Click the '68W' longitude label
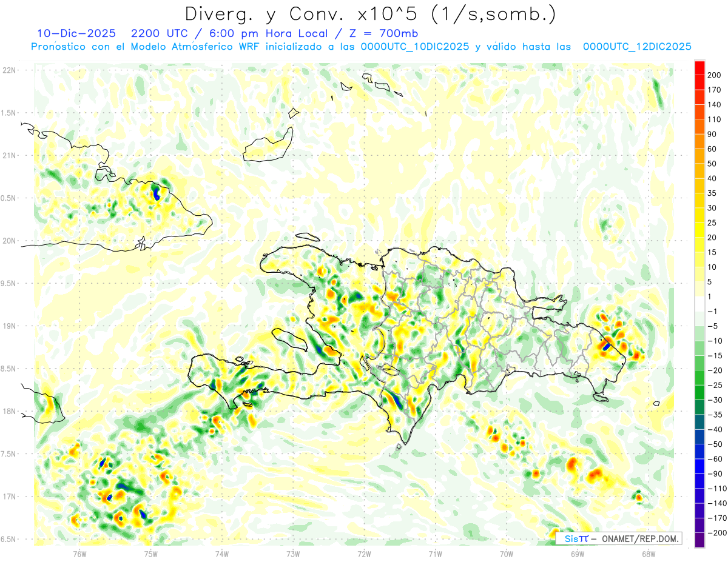728x562 pixels. coord(648,553)
